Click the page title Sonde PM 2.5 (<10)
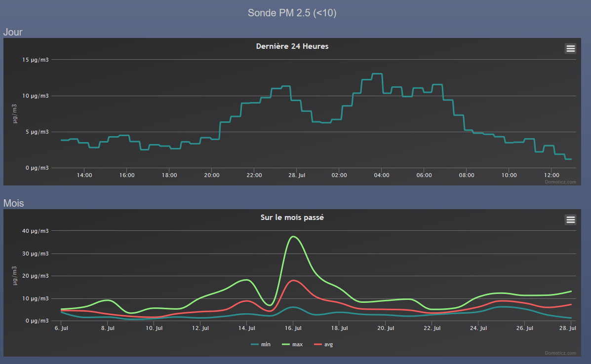The width and height of the screenshot is (591, 364). [x=292, y=13]
